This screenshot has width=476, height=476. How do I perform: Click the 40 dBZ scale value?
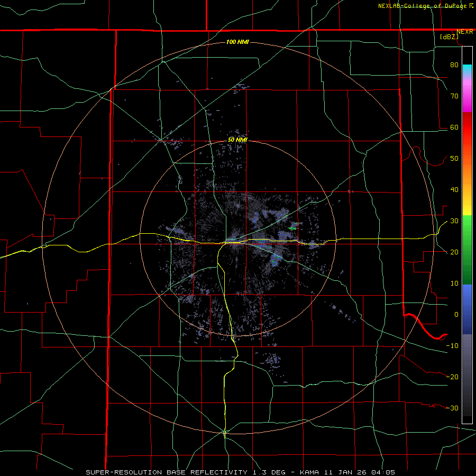pyautogui.click(x=454, y=190)
